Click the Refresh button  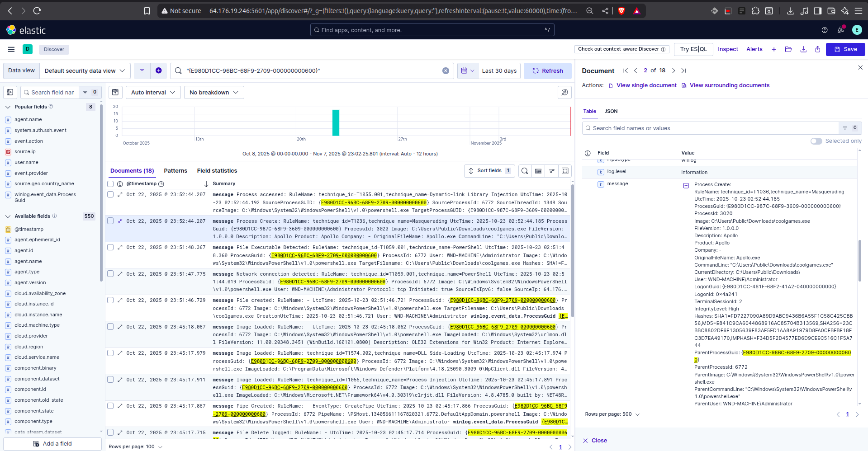[547, 71]
